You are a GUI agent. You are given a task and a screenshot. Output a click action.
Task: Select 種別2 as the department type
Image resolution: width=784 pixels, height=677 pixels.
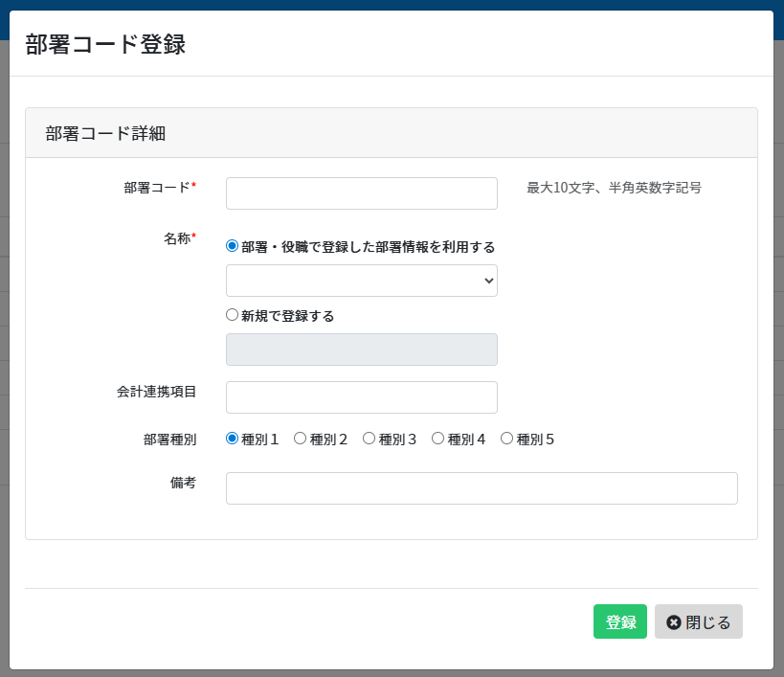[300, 439]
